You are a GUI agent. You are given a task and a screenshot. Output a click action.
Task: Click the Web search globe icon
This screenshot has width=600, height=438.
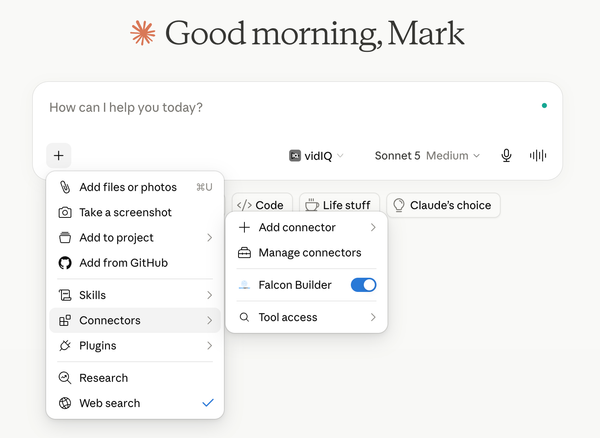pos(65,403)
